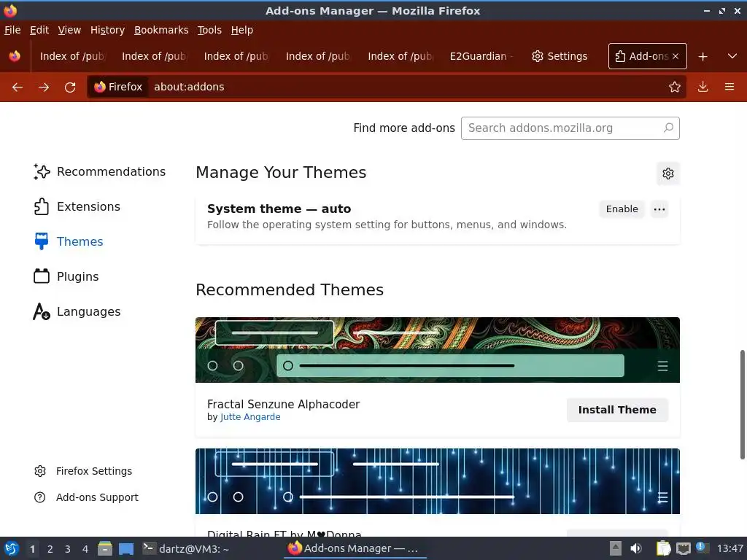Screen dimensions: 747x560
Task: Install the Fractal Senzune Alphacoder theme
Action: click(x=617, y=410)
